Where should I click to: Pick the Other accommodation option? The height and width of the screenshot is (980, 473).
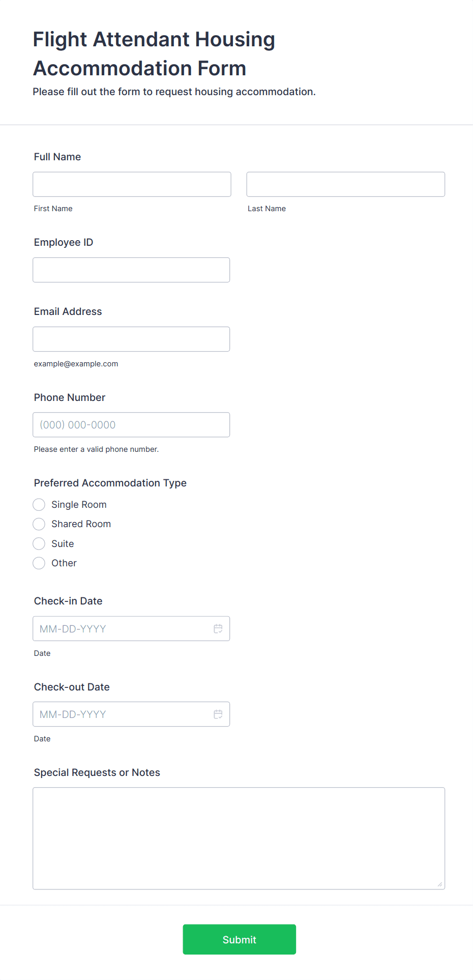click(39, 563)
